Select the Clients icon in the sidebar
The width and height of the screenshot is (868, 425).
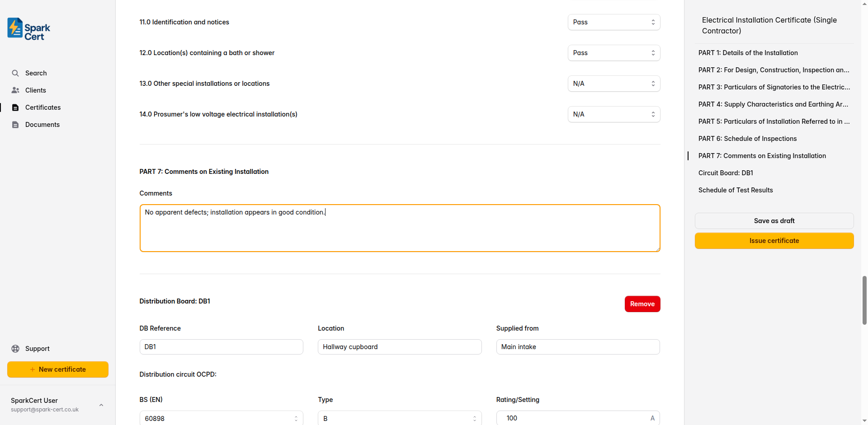tap(15, 90)
